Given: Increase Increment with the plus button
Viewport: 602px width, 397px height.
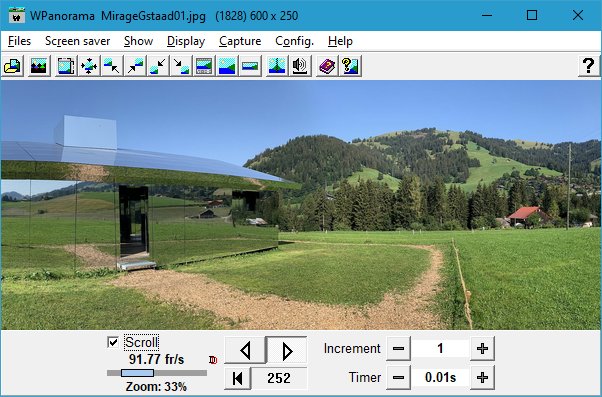Looking at the screenshot, I should (x=482, y=349).
